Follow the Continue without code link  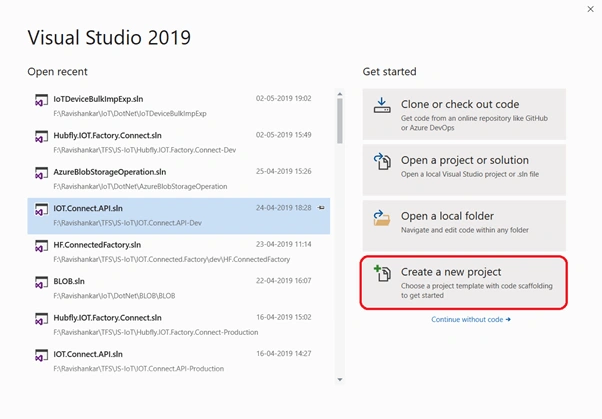click(x=471, y=320)
